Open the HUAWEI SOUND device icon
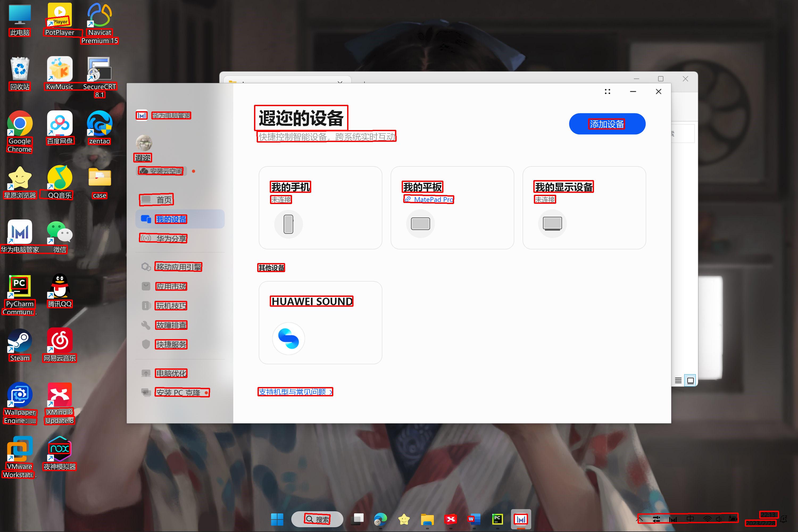 tap(288, 339)
